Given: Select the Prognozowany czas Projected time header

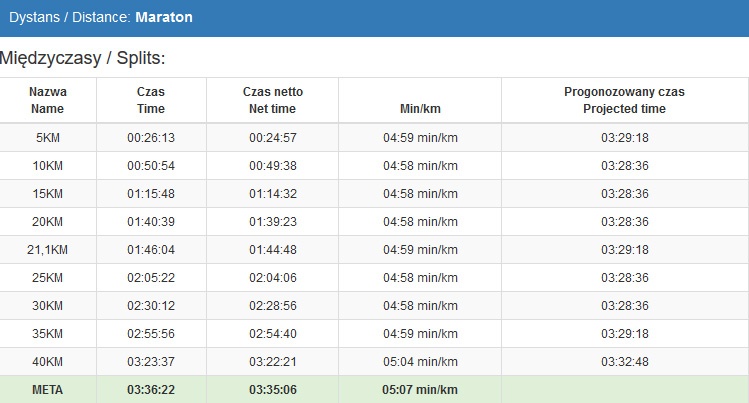Looking at the screenshot, I should click(624, 100).
